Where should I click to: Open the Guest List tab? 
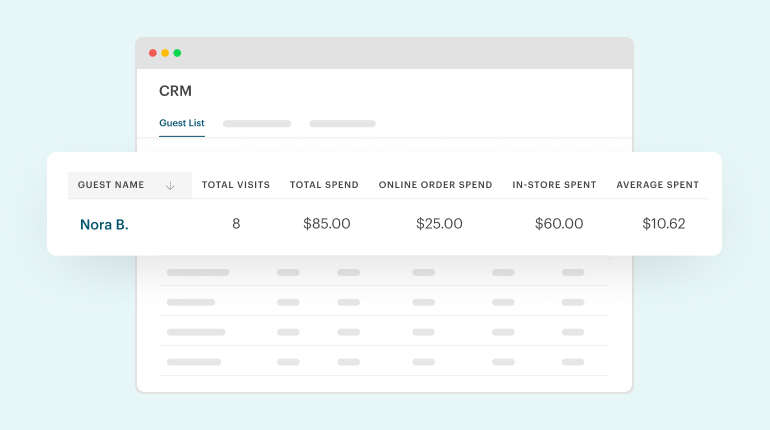[x=182, y=123]
